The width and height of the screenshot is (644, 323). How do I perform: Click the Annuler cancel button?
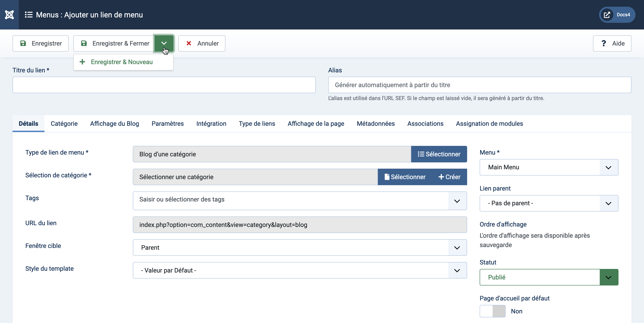coord(202,44)
